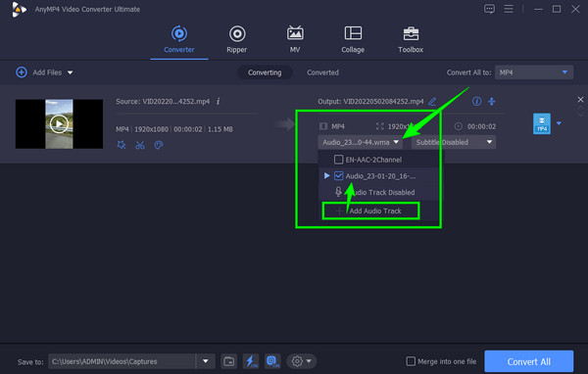Viewport: 588px width, 374px height.
Task: Toggle the lightning acceleration icon
Action: [x=251, y=361]
